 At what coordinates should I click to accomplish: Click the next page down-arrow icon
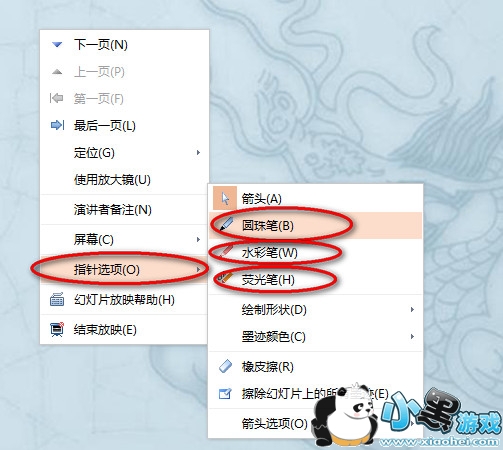pyautogui.click(x=57, y=44)
